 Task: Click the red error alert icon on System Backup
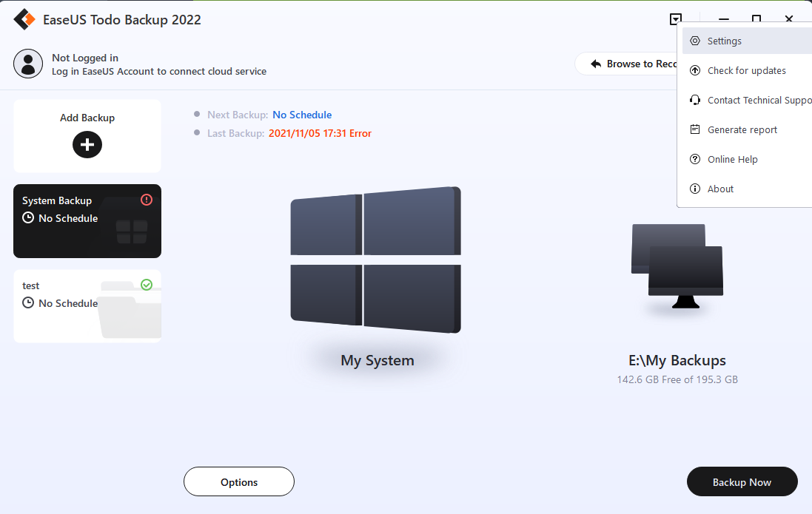147,199
